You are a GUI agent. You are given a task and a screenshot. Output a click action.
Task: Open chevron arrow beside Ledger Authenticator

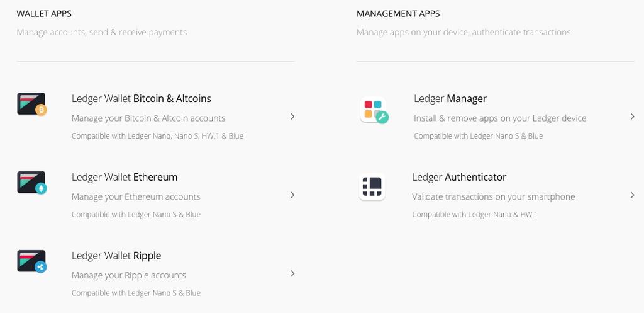[x=633, y=195]
